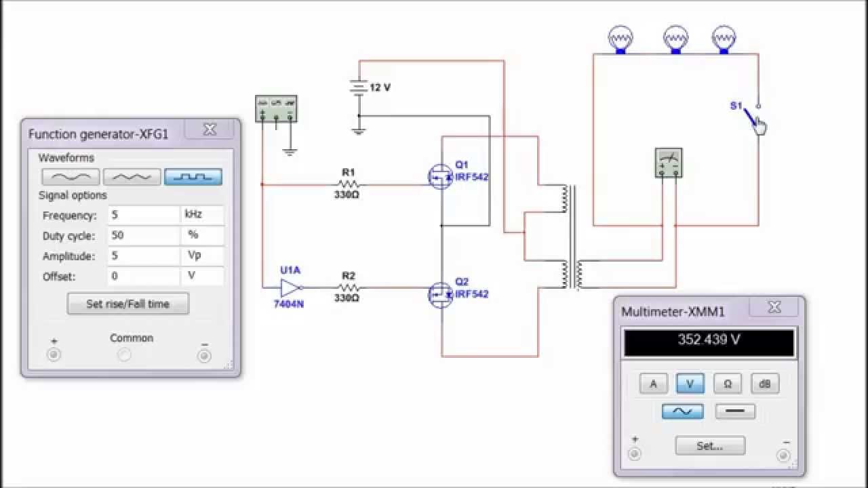Image resolution: width=868 pixels, height=488 pixels.
Task: Open the V offset unit dropdown
Action: (x=202, y=277)
